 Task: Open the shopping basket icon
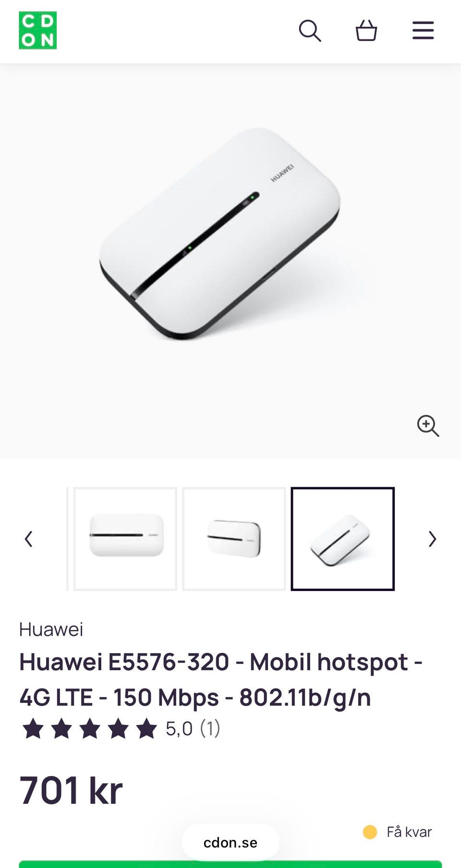(x=366, y=31)
